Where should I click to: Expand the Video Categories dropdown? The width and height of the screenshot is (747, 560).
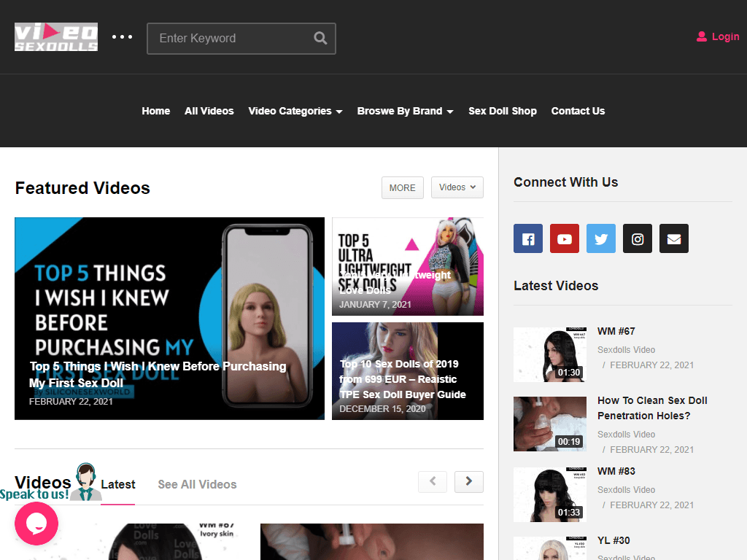point(295,111)
